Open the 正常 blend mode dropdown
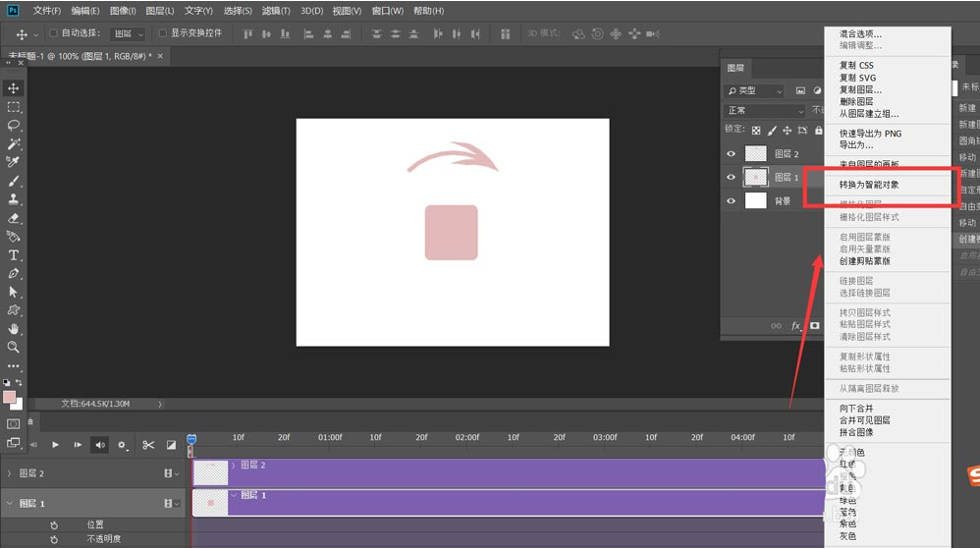 click(x=764, y=111)
